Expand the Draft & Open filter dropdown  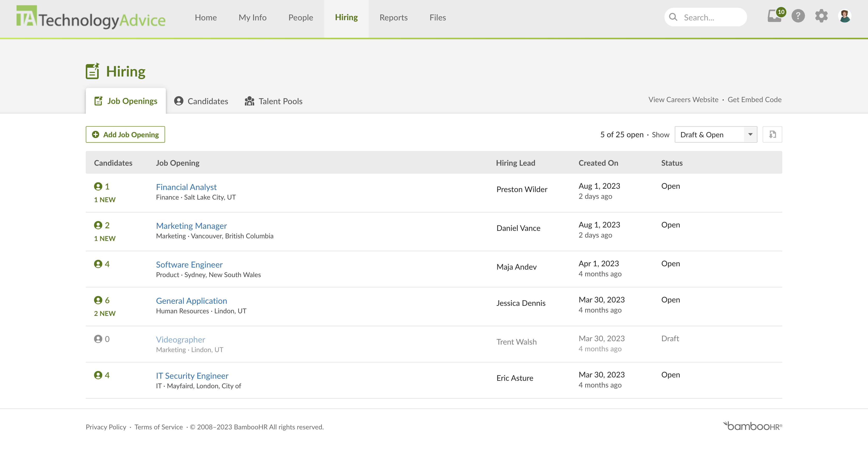716,135
